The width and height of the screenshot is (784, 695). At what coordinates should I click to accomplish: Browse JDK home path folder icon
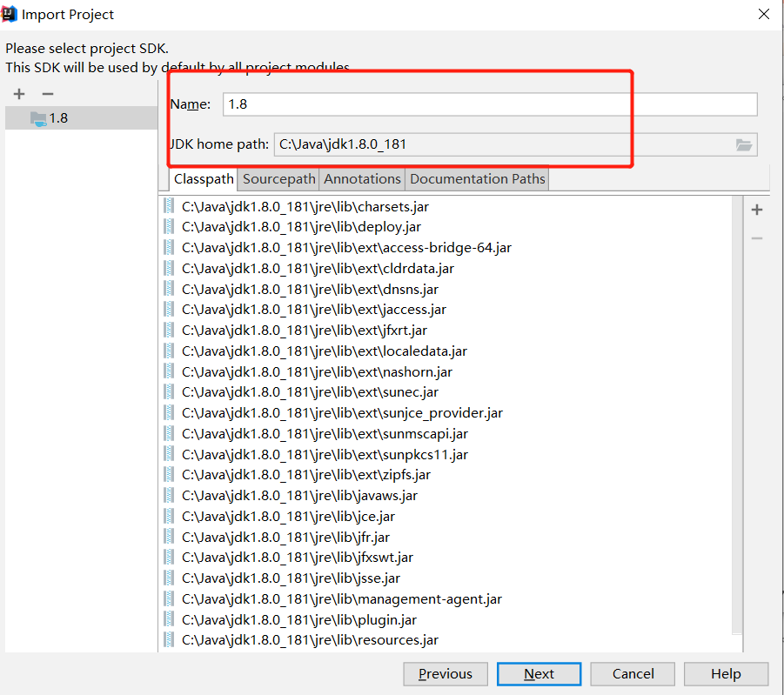744,145
